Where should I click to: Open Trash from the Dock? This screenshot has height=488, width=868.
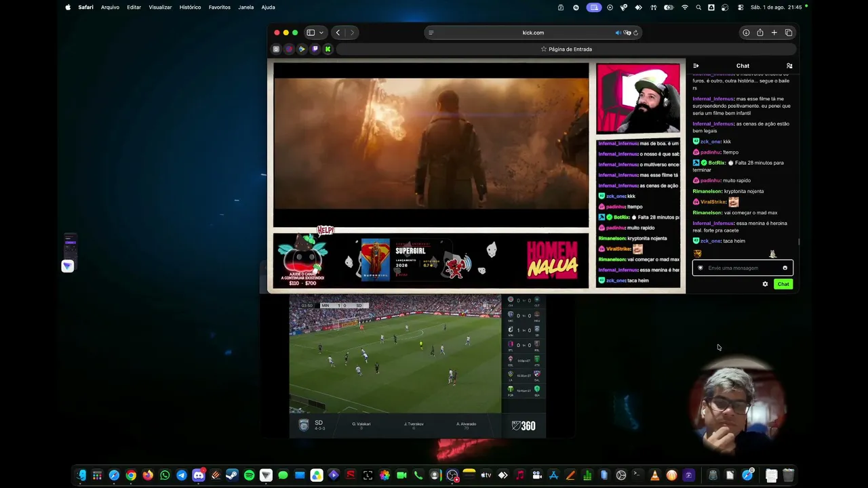coord(788,475)
